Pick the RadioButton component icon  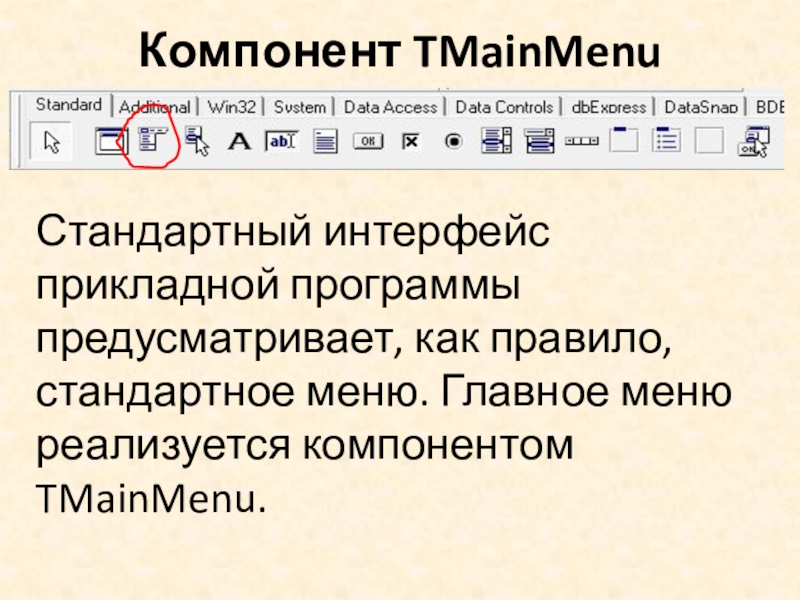(454, 141)
